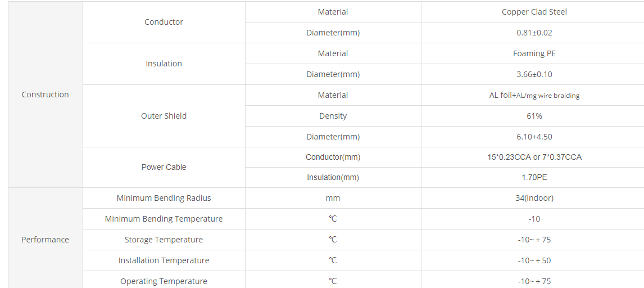Click the Outer Shield cell

pos(164,116)
